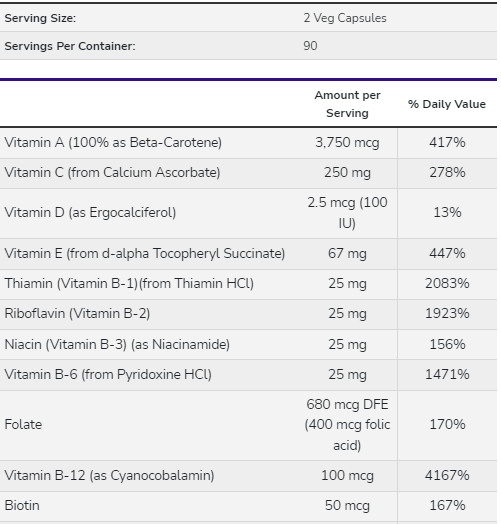The image size is (501, 524).
Task: Click the Riboflavin (Vitamin B-2) label
Action: click(x=77, y=314)
